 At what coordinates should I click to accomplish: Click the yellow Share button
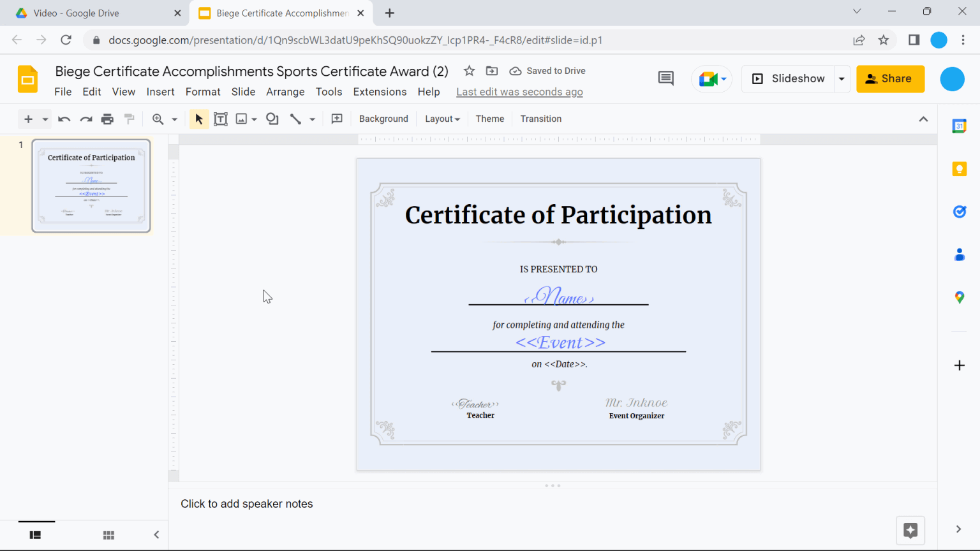click(890, 78)
